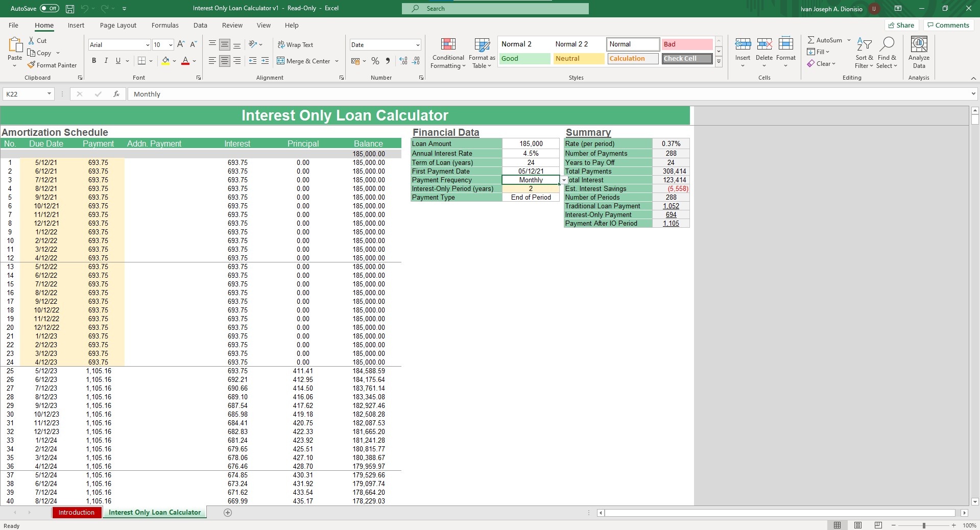Click the Analyze Data icon
The height and width of the screenshot is (530, 980).
[919, 53]
